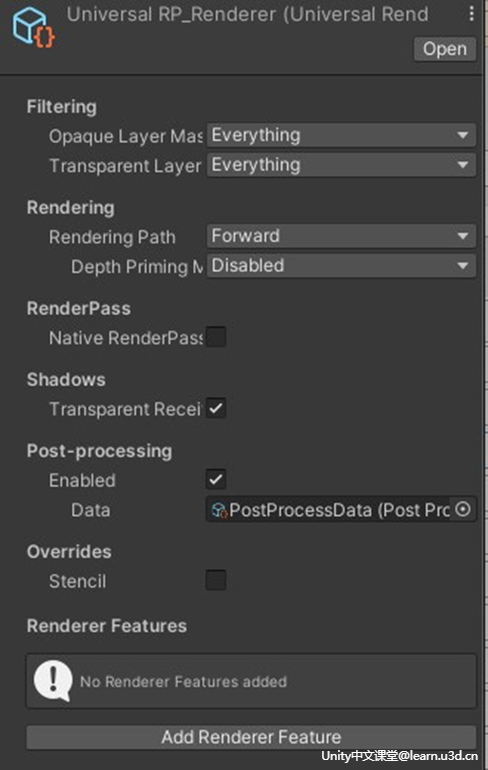The image size is (488, 770).
Task: Open the Opaque Layer Mask dropdown
Action: point(341,136)
